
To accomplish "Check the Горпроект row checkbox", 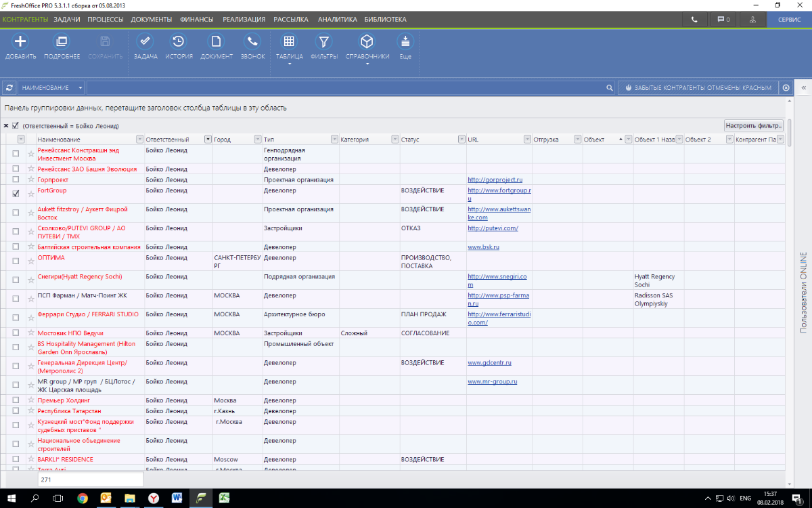I will 16,180.
